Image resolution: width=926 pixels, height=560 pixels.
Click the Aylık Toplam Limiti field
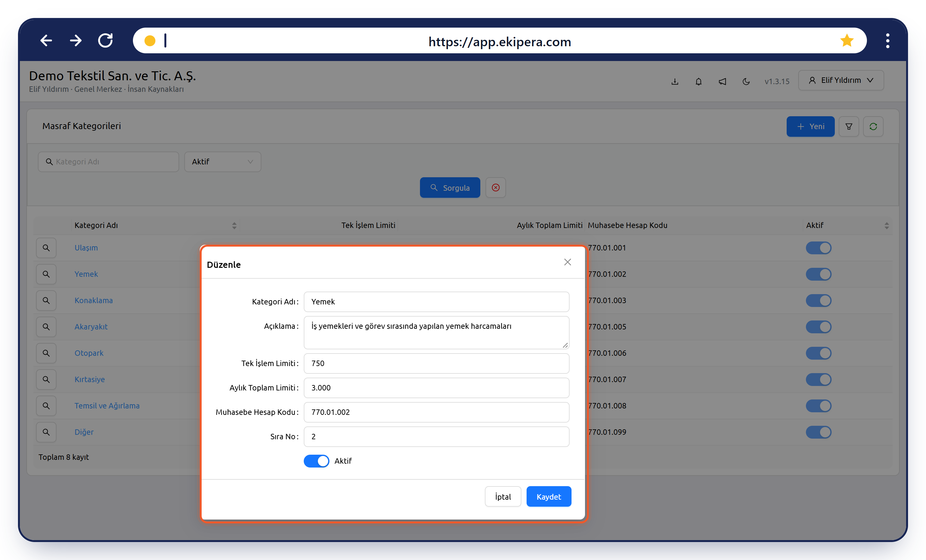(x=436, y=388)
